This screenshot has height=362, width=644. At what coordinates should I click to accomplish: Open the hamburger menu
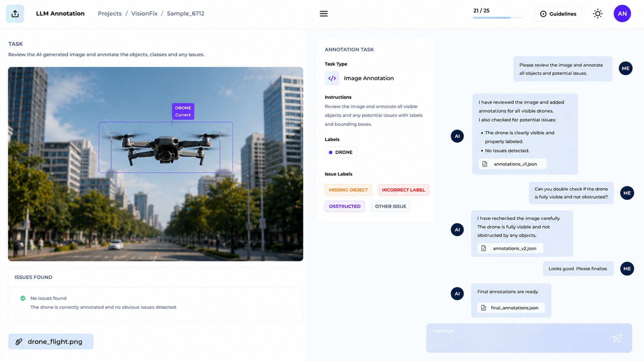tap(324, 14)
